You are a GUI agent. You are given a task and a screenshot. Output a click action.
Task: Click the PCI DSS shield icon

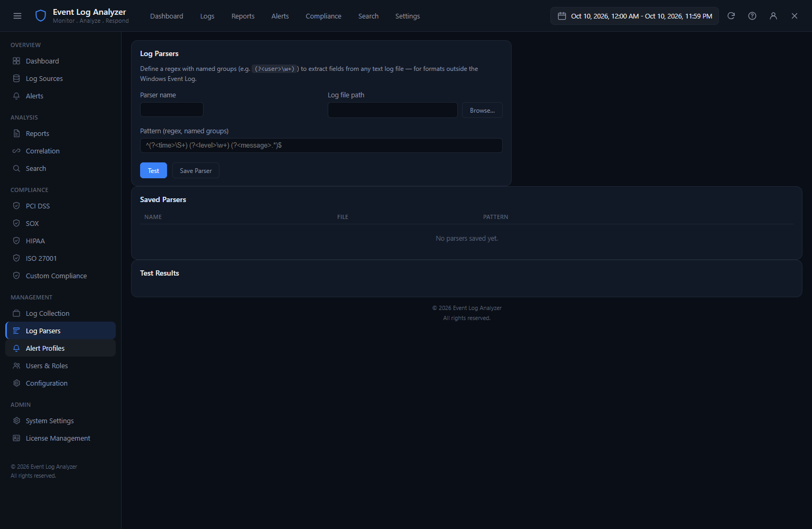pos(16,206)
